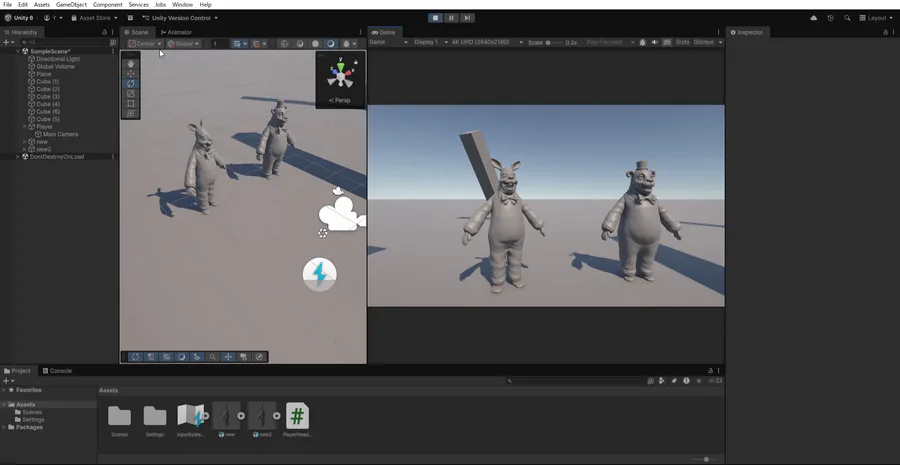Expand DontDestroyOnLoad in Hierarchy
Image resolution: width=900 pixels, height=465 pixels.
click(18, 157)
